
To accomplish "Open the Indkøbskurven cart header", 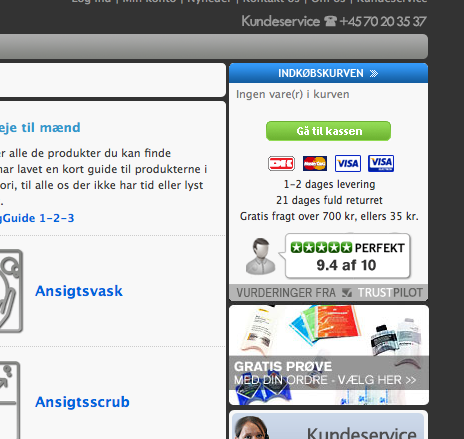I will (x=328, y=73).
